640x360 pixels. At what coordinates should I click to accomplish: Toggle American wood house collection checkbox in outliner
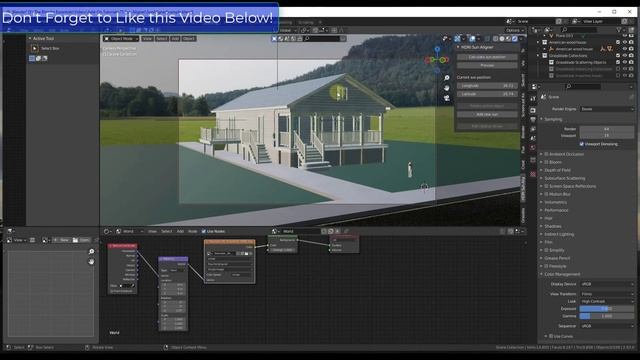pyautogui.click(x=618, y=42)
